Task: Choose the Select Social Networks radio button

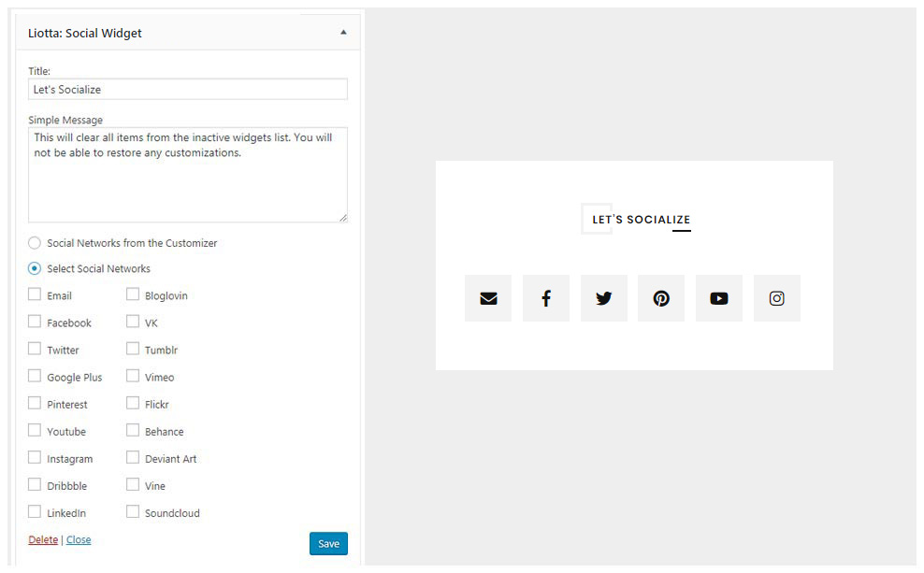Action: tap(35, 268)
